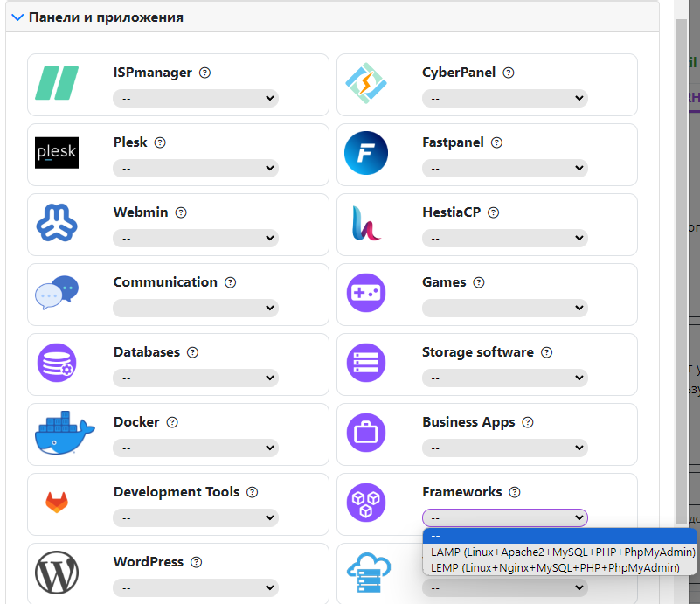Show help for Plesk

coord(160,142)
